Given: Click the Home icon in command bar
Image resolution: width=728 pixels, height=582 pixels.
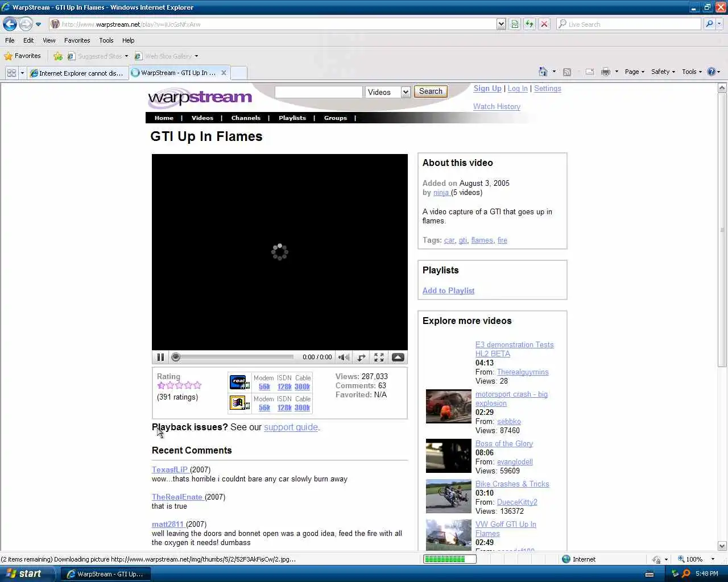Looking at the screenshot, I should [x=543, y=72].
